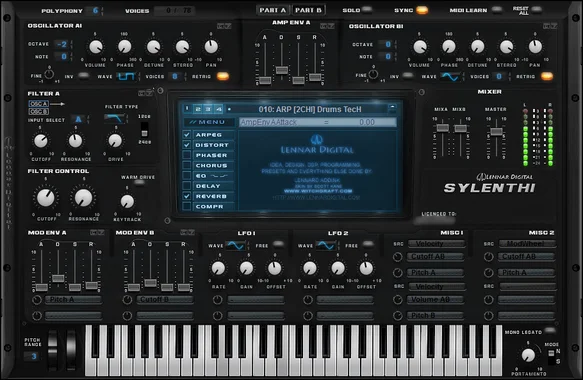
Task: Click the Oscillator A1 Pan knob
Action: [211, 47]
